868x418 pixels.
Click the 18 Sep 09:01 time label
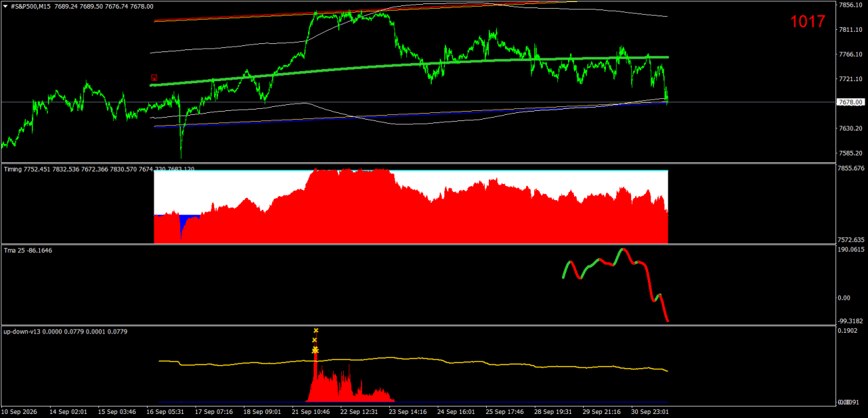pyautogui.click(x=263, y=411)
